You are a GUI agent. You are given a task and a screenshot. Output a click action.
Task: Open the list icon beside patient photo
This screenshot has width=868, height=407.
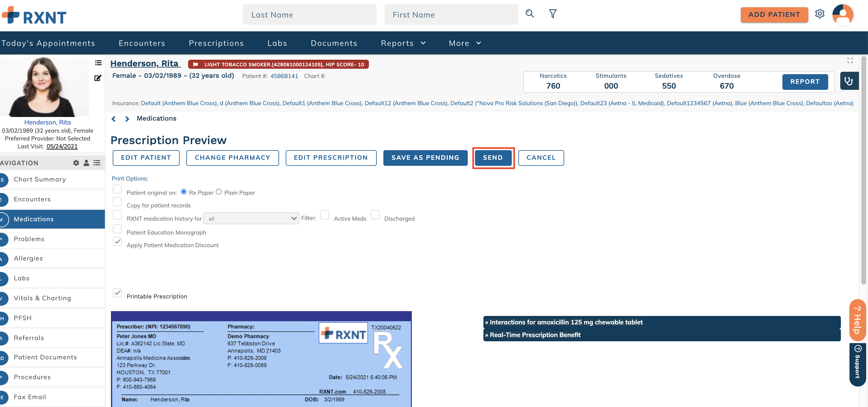coord(98,63)
